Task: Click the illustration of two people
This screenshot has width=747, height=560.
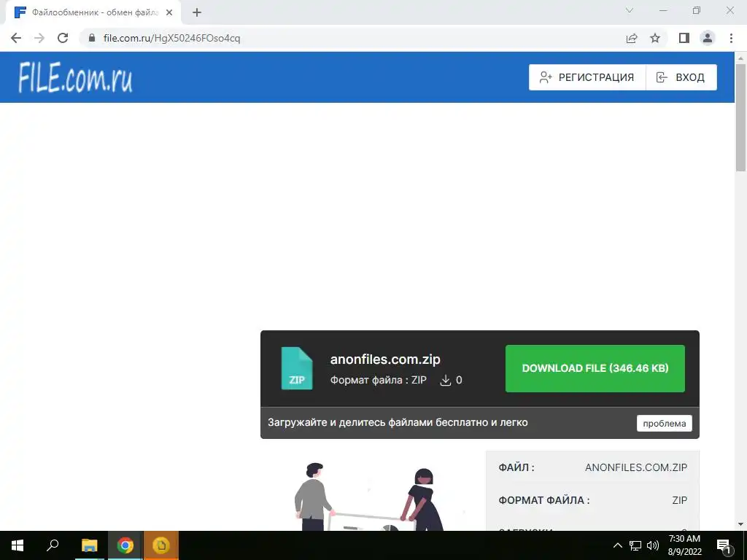Action: [x=370, y=496]
